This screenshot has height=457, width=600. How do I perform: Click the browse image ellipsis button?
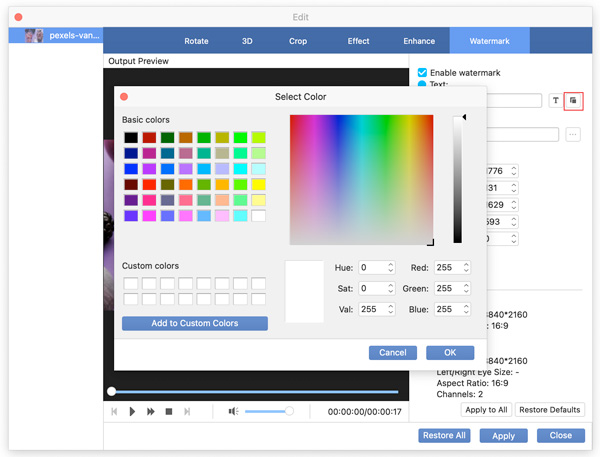click(573, 135)
